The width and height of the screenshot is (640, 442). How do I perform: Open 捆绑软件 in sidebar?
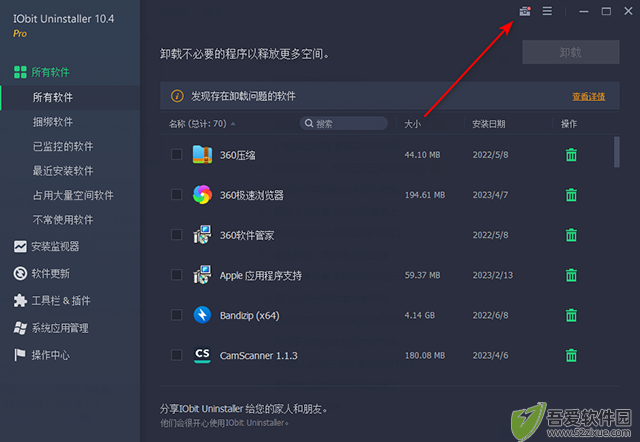coord(53,122)
